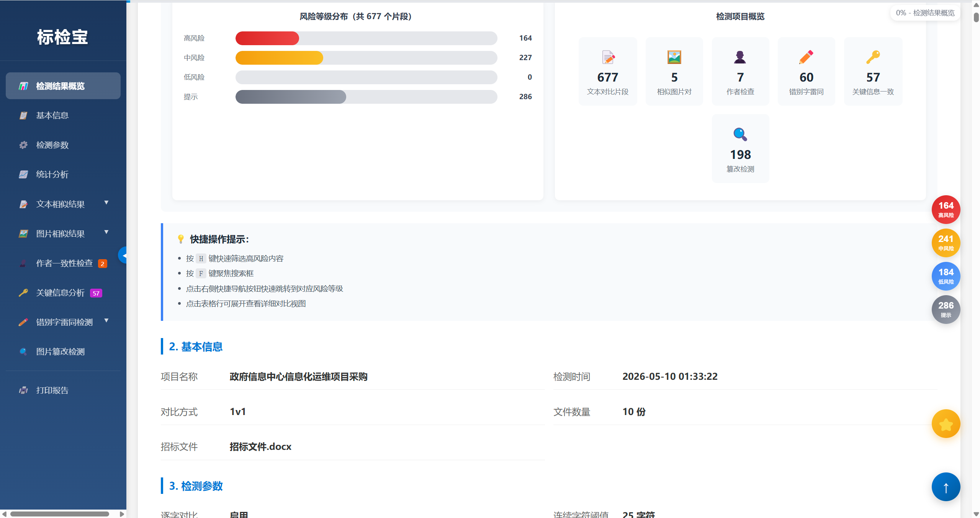
Task: Go to 基本信息 sidebar item
Action: [63, 115]
